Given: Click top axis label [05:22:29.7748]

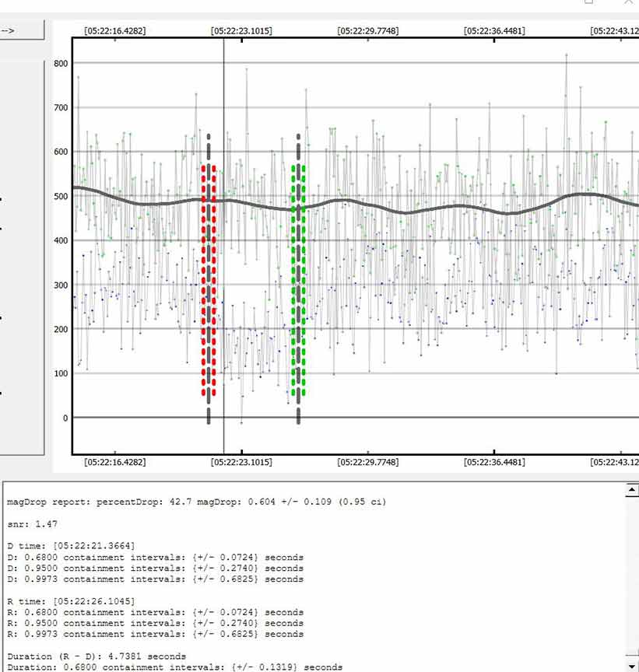Looking at the screenshot, I should [368, 31].
